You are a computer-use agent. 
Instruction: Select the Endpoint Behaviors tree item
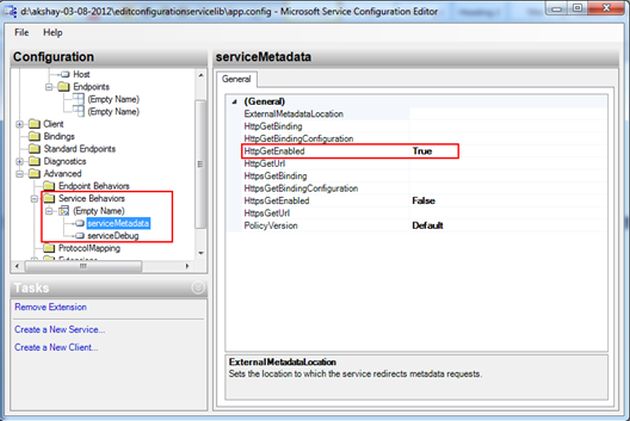click(94, 186)
